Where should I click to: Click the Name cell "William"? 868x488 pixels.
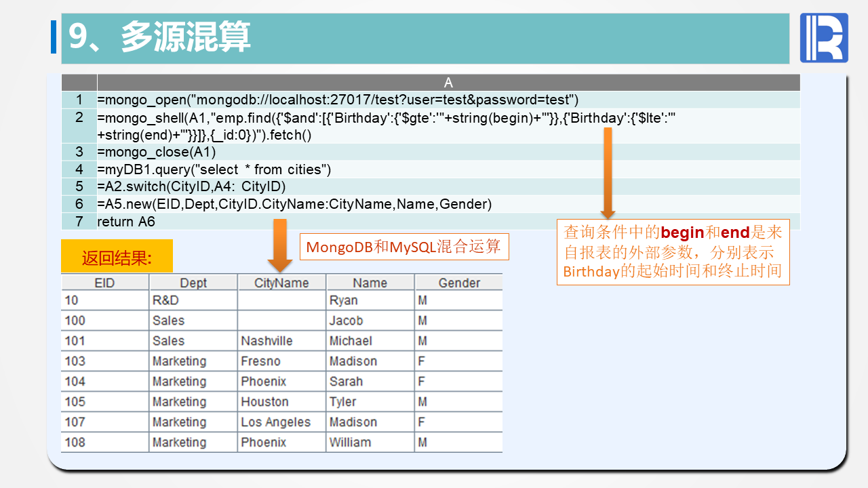point(370,443)
